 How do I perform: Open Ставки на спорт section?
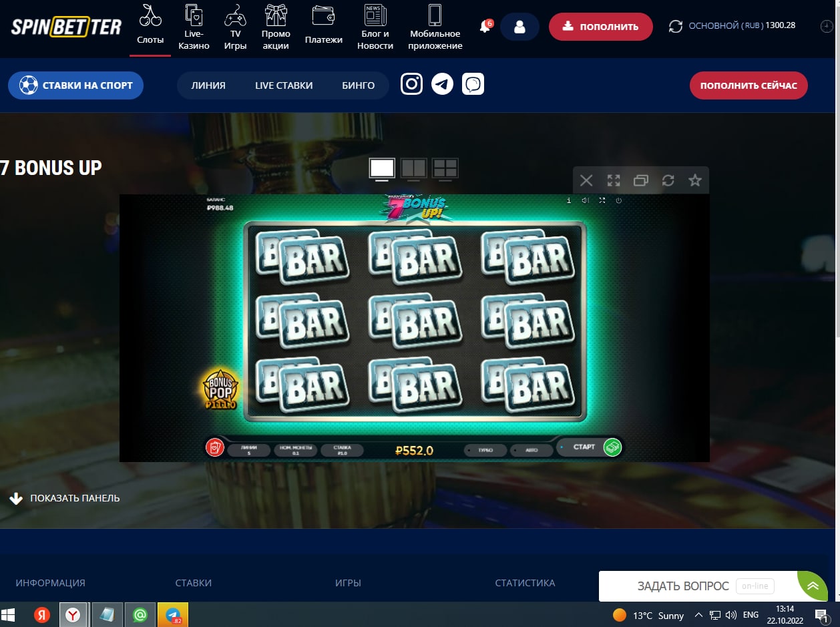75,85
